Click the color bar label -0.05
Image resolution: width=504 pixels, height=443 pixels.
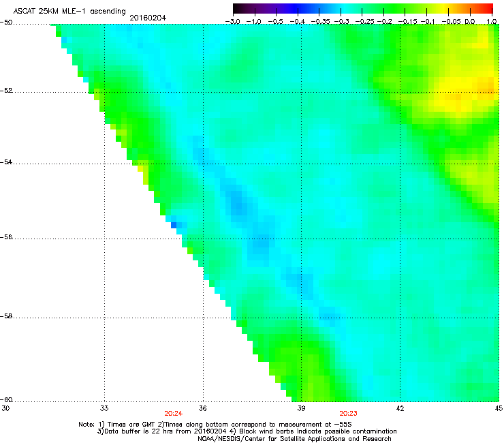point(451,22)
